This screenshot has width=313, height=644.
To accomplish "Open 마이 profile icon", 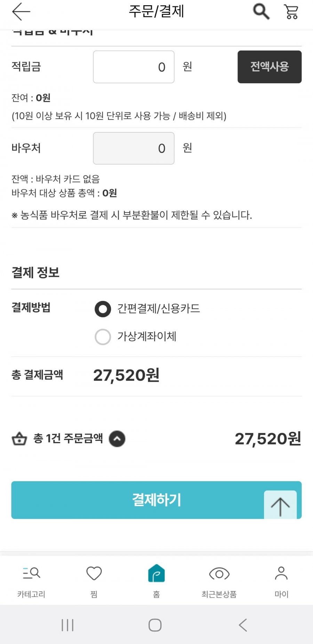I will coord(281,573).
